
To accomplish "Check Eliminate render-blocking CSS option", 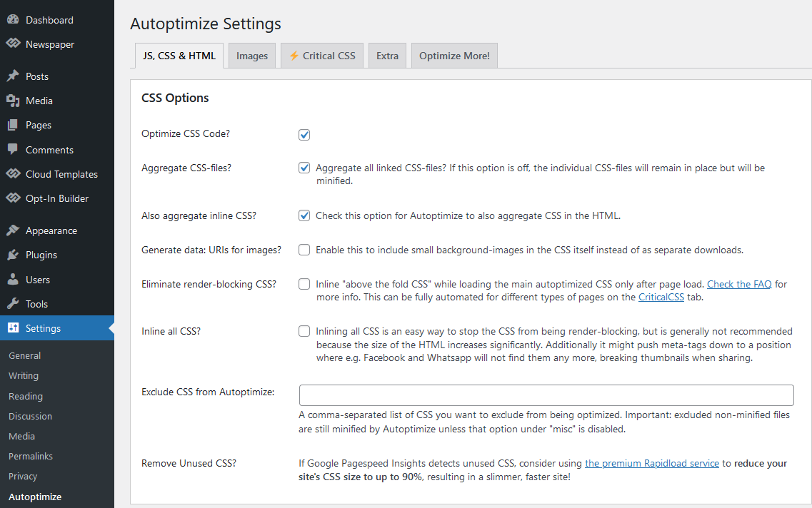I will tap(304, 284).
